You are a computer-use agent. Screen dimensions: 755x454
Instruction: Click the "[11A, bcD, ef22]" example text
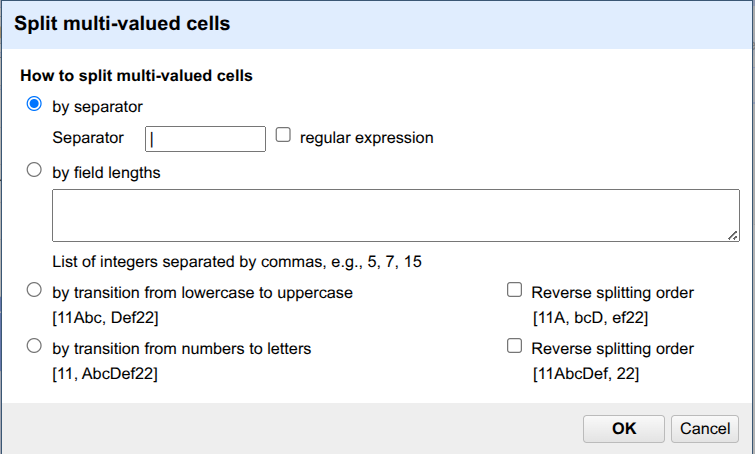click(x=590, y=318)
